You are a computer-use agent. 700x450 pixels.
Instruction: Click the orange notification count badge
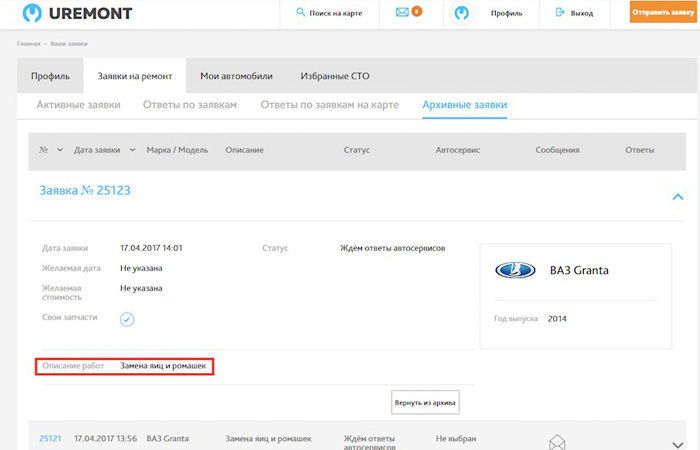click(416, 11)
